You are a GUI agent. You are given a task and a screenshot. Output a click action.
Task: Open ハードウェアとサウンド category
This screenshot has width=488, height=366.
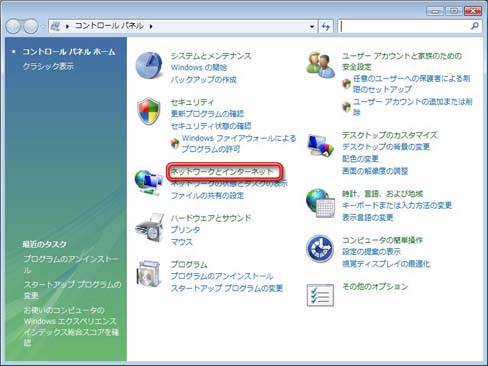coord(211,218)
